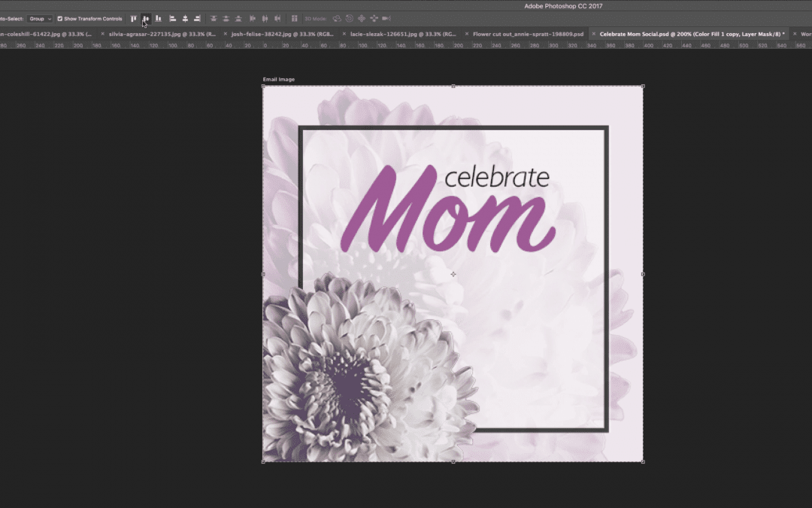Viewport: 812px width, 508px height.
Task: Click 3D roll mode icon
Action: [x=350, y=19]
